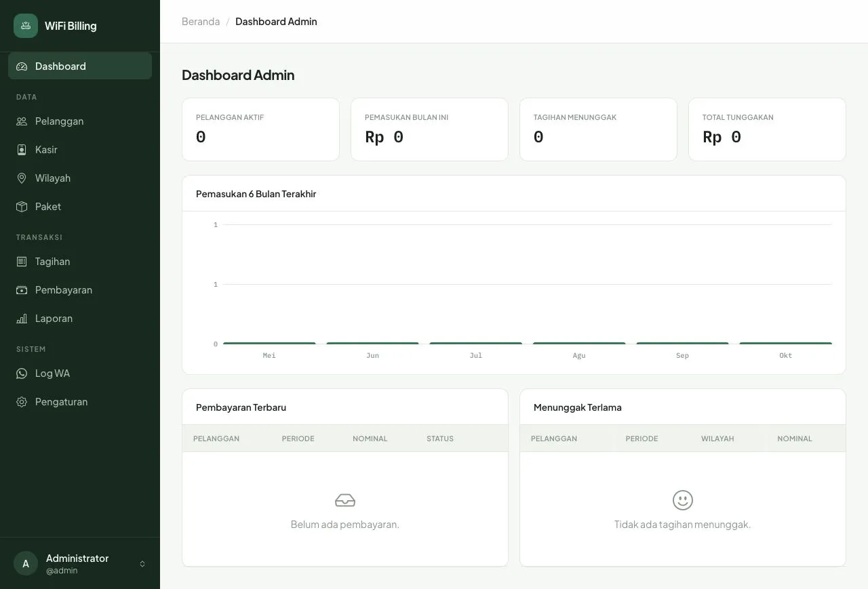This screenshot has width=868, height=589.
Task: Click the Pengaturan gear icon
Action: click(x=22, y=402)
